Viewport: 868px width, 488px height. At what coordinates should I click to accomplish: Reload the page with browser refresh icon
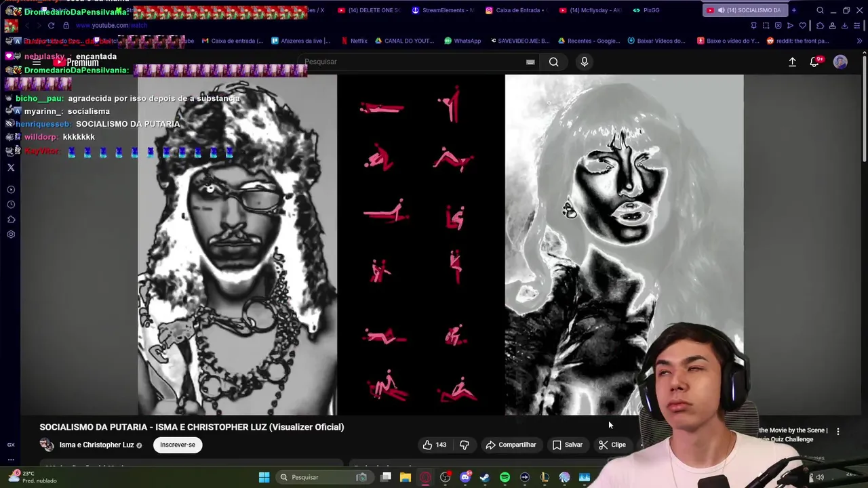[51, 26]
